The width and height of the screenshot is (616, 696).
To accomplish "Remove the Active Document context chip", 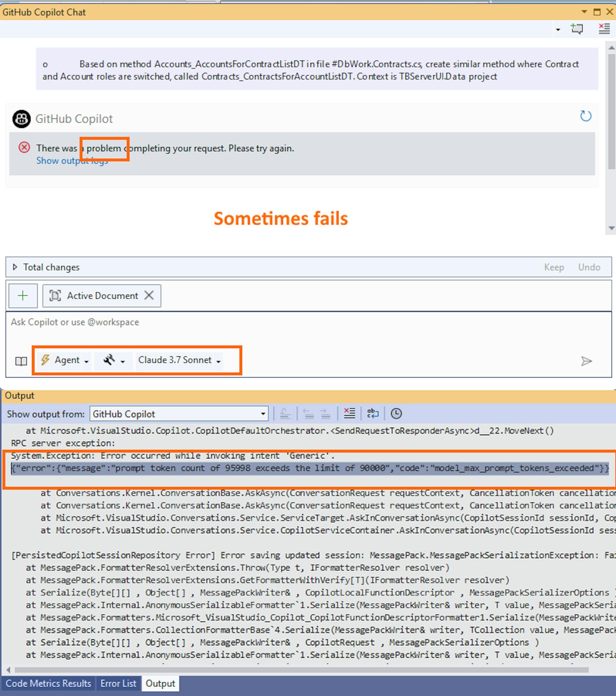I will (149, 295).
